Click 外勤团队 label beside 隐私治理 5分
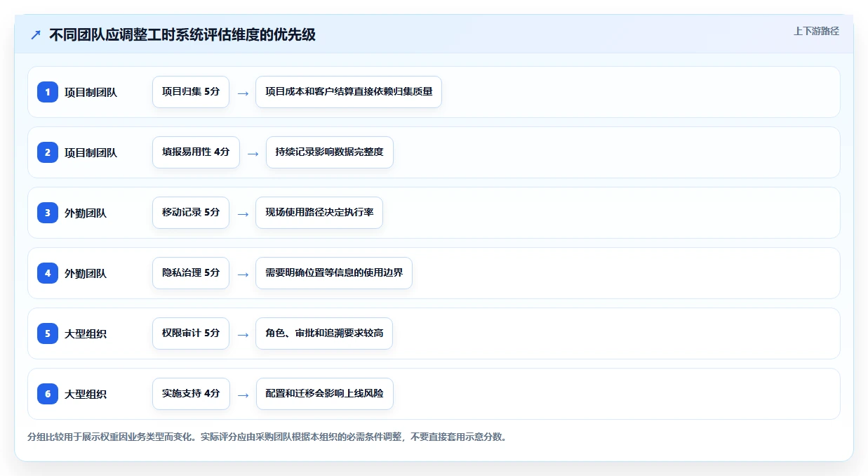868x476 pixels. click(x=86, y=273)
